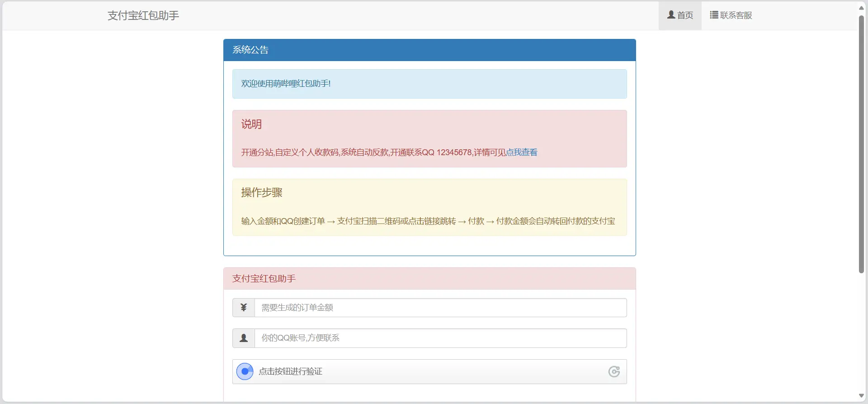Open the 联系客服 navigation item

(x=731, y=15)
